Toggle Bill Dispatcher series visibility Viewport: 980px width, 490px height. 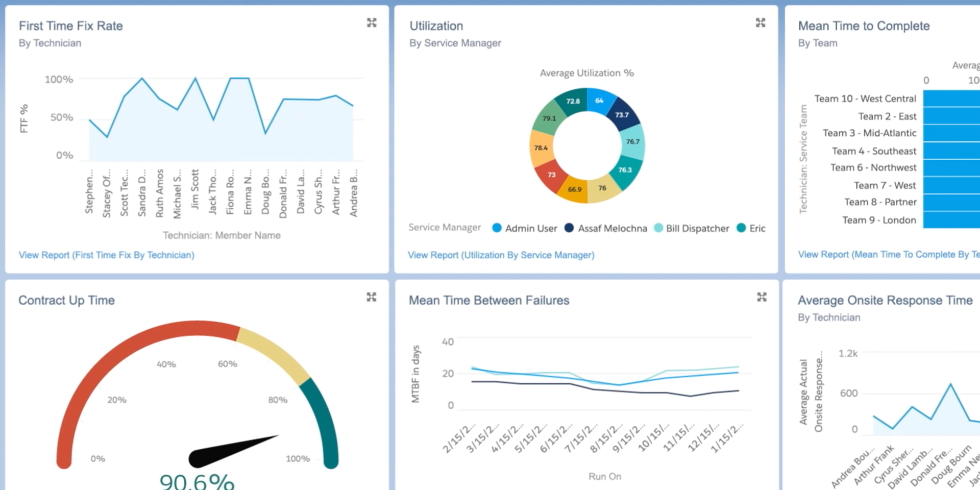697,228
